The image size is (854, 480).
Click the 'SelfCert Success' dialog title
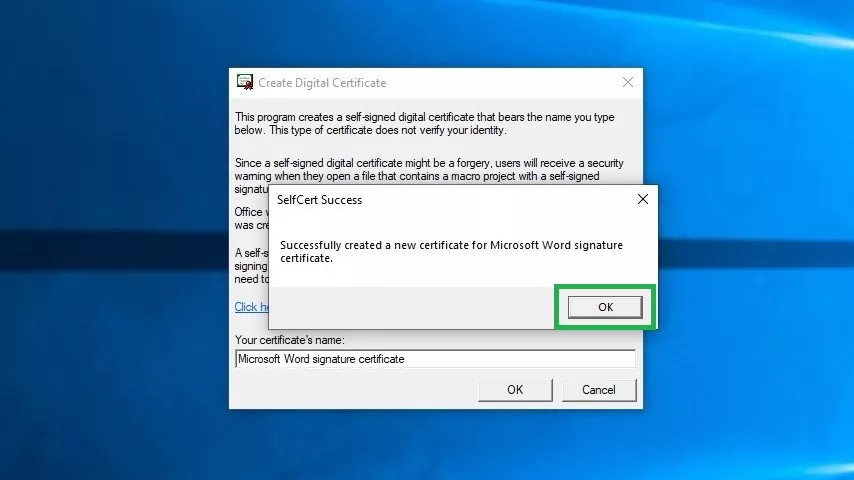click(319, 200)
